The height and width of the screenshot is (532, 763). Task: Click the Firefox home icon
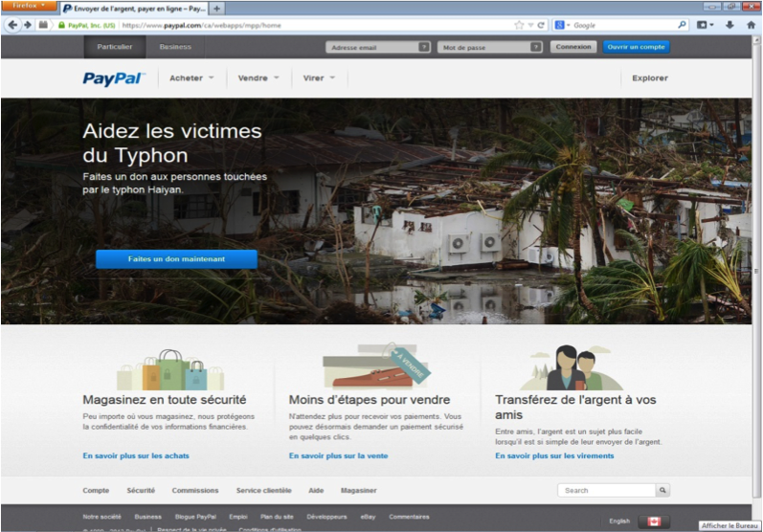tap(749, 25)
